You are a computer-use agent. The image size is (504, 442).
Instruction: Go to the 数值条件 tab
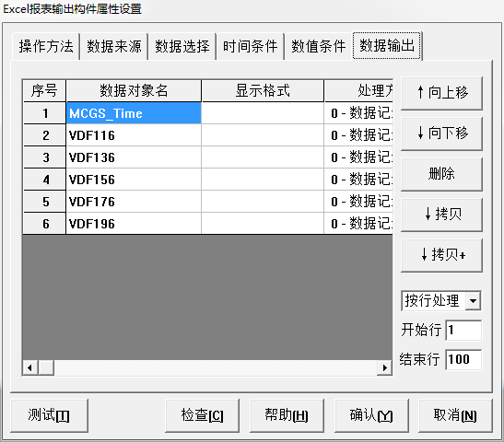pyautogui.click(x=318, y=46)
